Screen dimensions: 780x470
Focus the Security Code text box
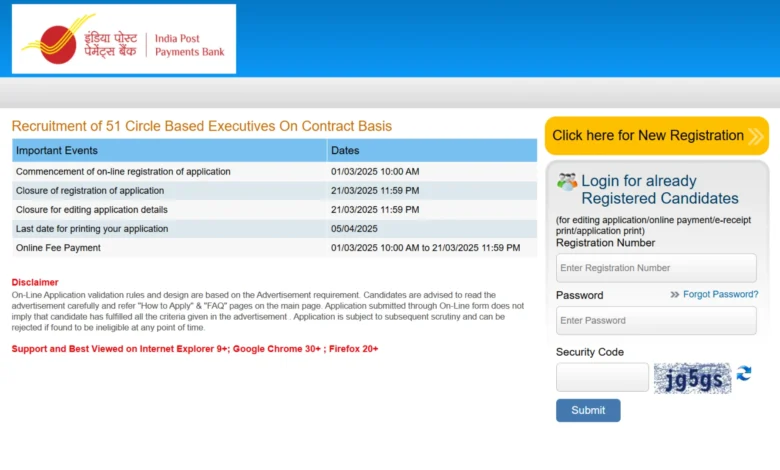tap(602, 377)
